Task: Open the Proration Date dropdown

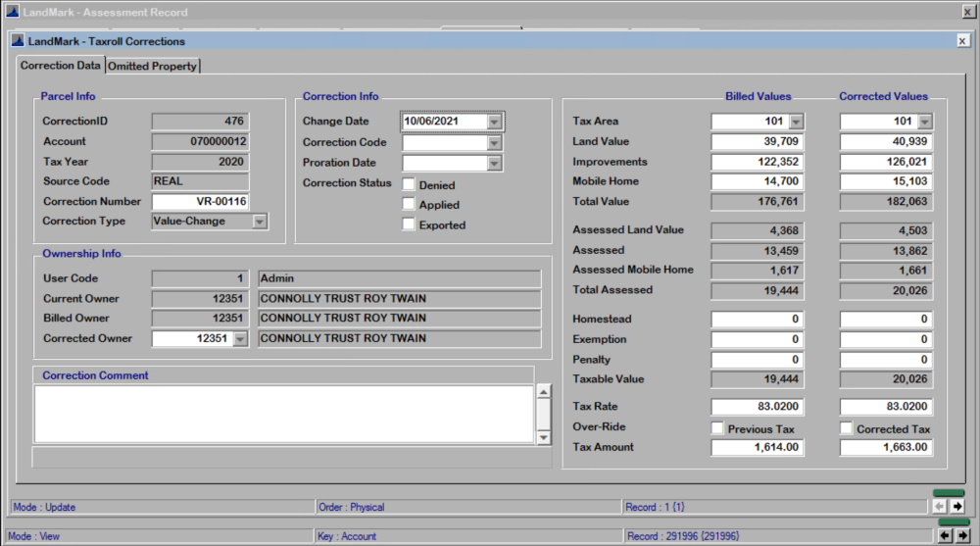Action: [x=495, y=163]
